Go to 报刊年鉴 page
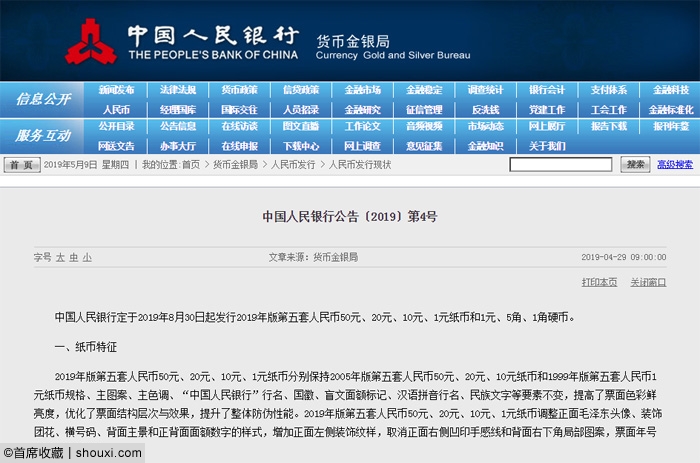This screenshot has width=700, height=463. [671, 126]
